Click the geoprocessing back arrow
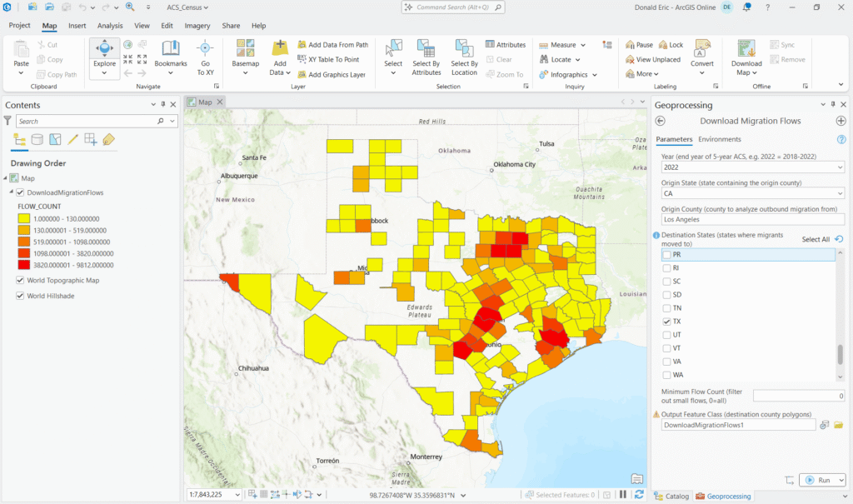 (661, 121)
